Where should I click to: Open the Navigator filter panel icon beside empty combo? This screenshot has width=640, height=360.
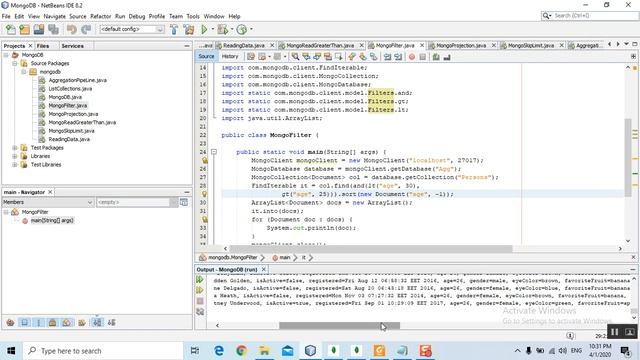click(184, 202)
